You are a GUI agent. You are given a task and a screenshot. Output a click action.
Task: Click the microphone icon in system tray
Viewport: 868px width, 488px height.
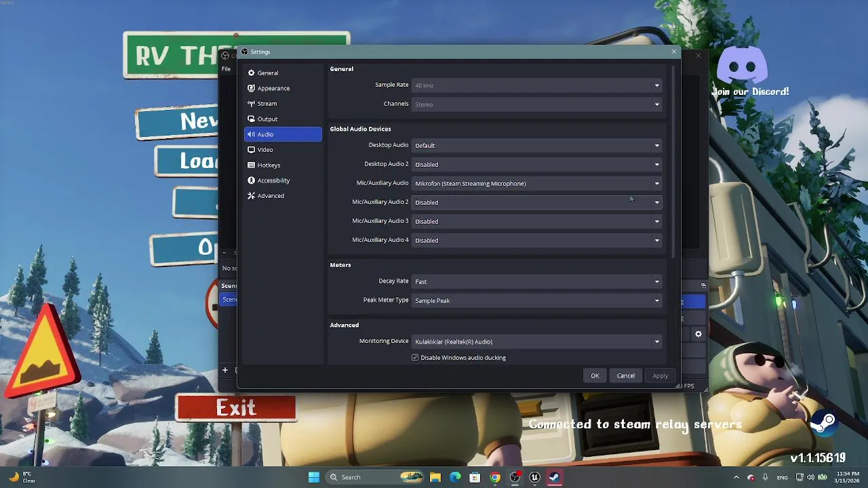tap(766, 477)
